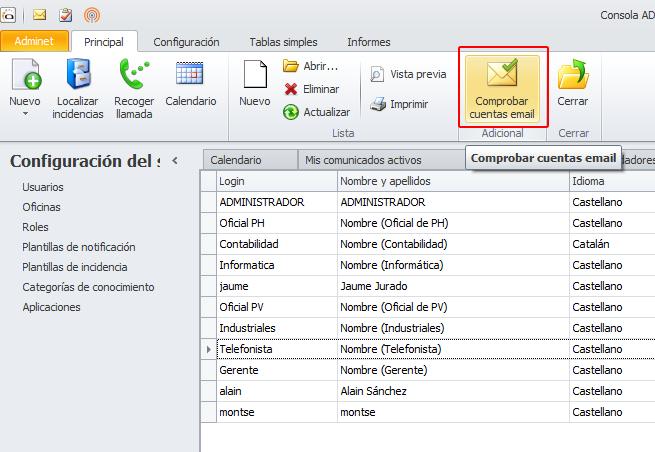Select the Contabilidad login cell
Viewport: 655px width, 452px height.
tap(277, 244)
